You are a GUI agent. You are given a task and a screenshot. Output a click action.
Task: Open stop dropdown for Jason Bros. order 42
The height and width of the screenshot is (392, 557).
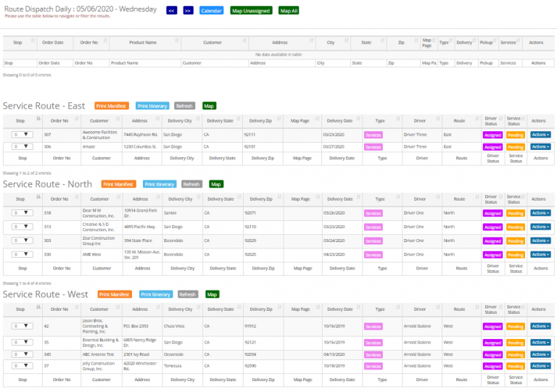coord(22,326)
